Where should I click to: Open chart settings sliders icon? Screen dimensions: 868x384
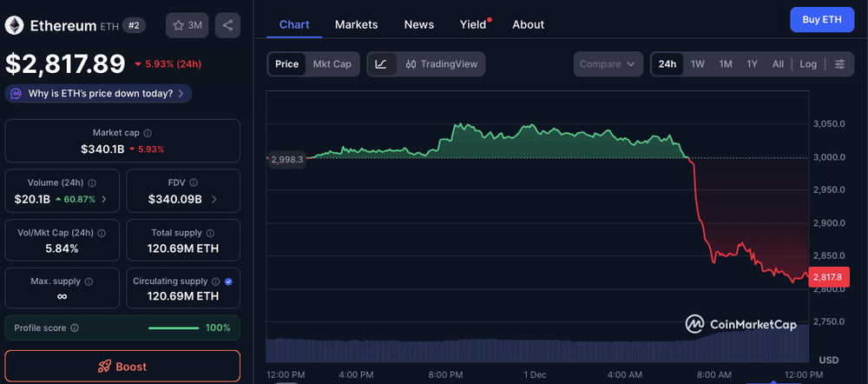(x=839, y=64)
